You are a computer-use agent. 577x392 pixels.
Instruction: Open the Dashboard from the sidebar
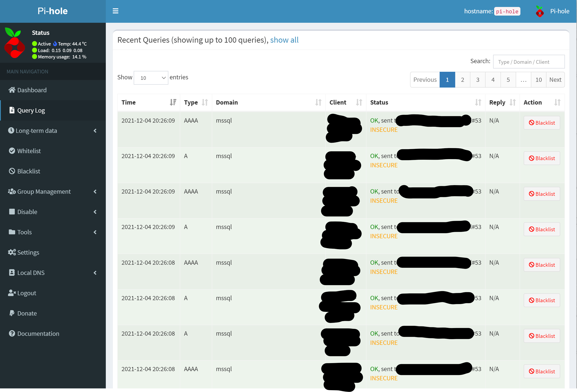pyautogui.click(x=32, y=90)
